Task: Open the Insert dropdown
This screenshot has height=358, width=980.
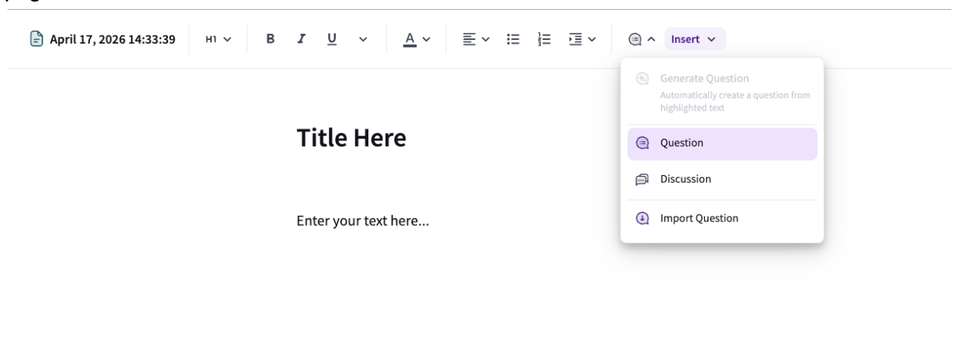Action: point(695,39)
